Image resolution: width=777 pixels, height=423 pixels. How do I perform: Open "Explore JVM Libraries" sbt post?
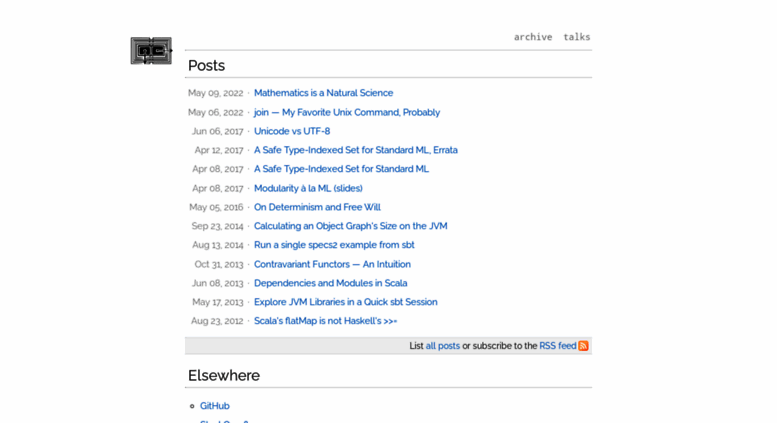point(345,302)
